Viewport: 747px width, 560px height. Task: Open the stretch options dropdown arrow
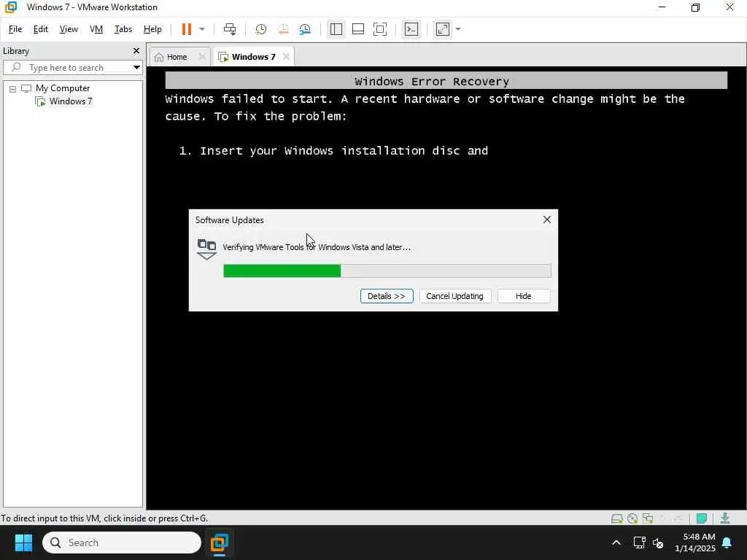[x=458, y=29]
